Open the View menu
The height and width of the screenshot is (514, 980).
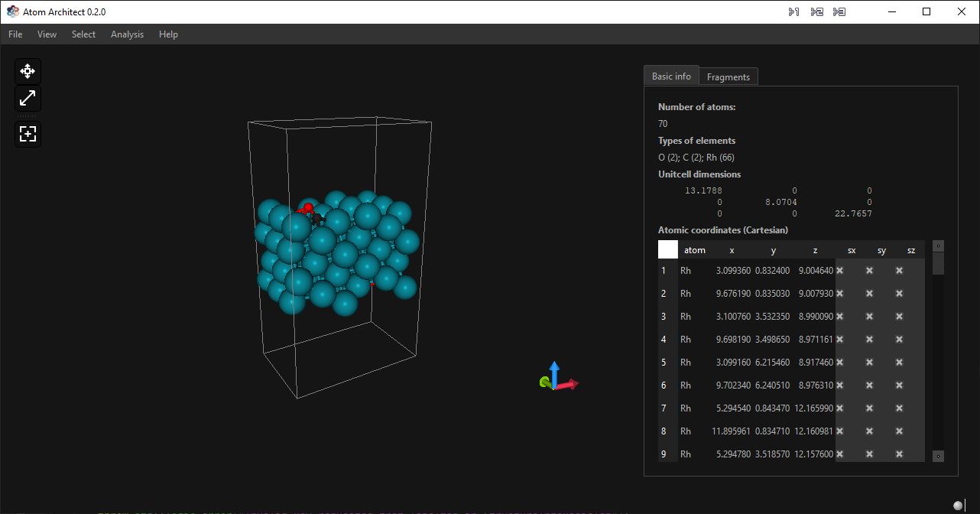47,34
